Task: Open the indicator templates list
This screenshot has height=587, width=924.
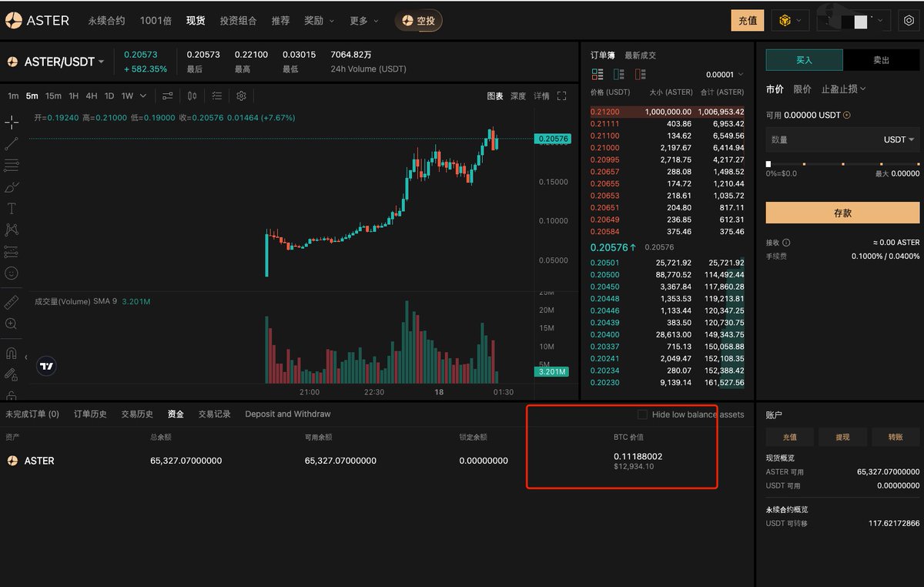Action: [x=216, y=96]
